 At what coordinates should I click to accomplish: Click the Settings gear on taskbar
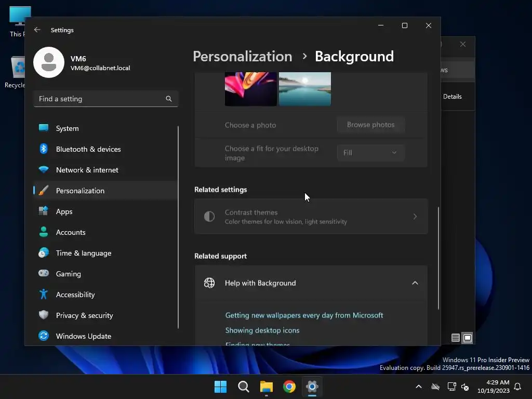coord(312,387)
